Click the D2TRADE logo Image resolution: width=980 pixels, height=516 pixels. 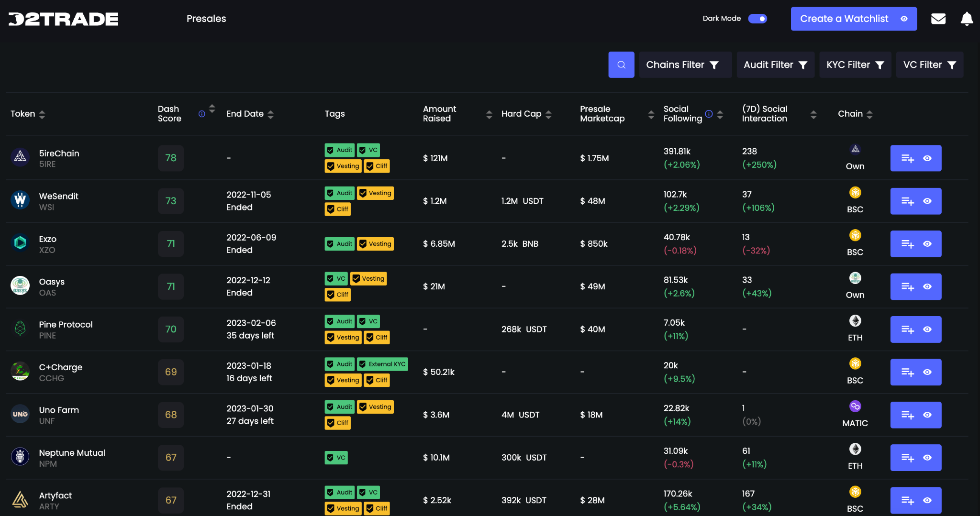pyautogui.click(x=63, y=19)
